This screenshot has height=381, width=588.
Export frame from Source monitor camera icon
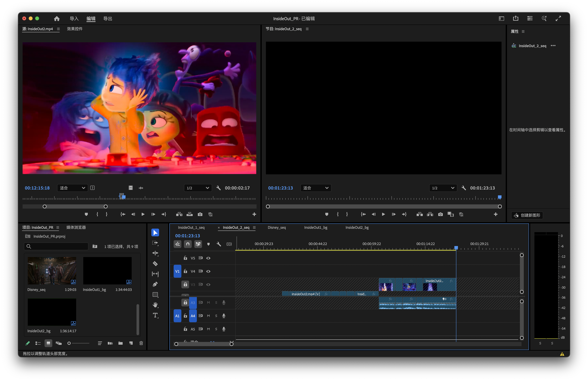click(200, 214)
